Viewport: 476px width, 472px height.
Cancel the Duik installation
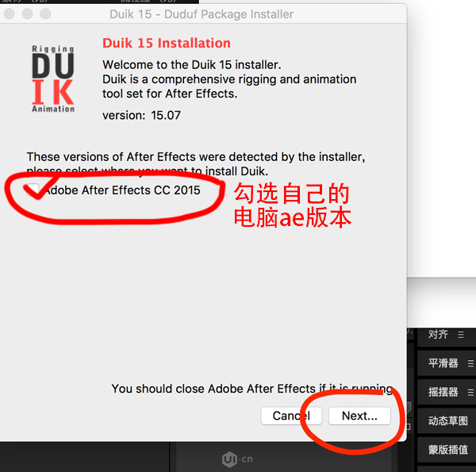tap(291, 416)
